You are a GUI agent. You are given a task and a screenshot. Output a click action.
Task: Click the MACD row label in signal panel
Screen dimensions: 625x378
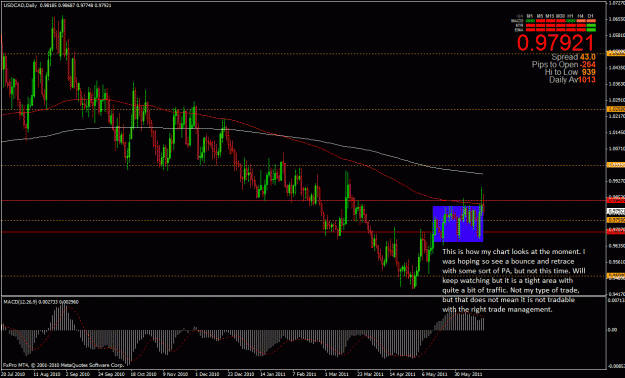point(517,21)
